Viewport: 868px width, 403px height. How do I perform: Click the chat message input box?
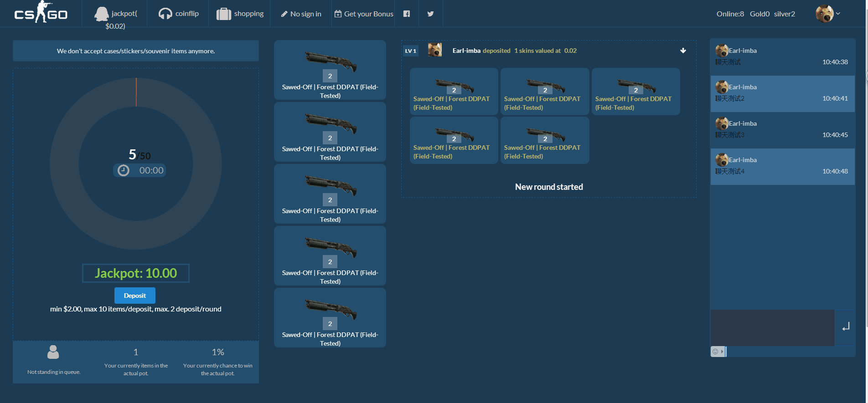pyautogui.click(x=773, y=328)
